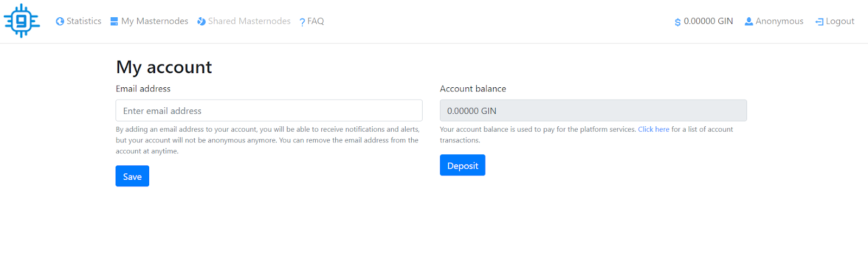Click the Statistics pie chart icon

[x=60, y=22]
